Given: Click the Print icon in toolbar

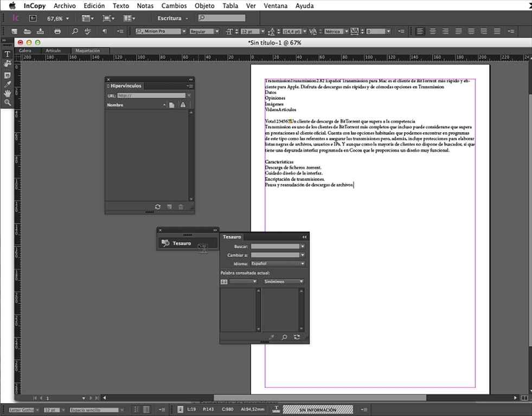Looking at the screenshot, I should 57,31.
